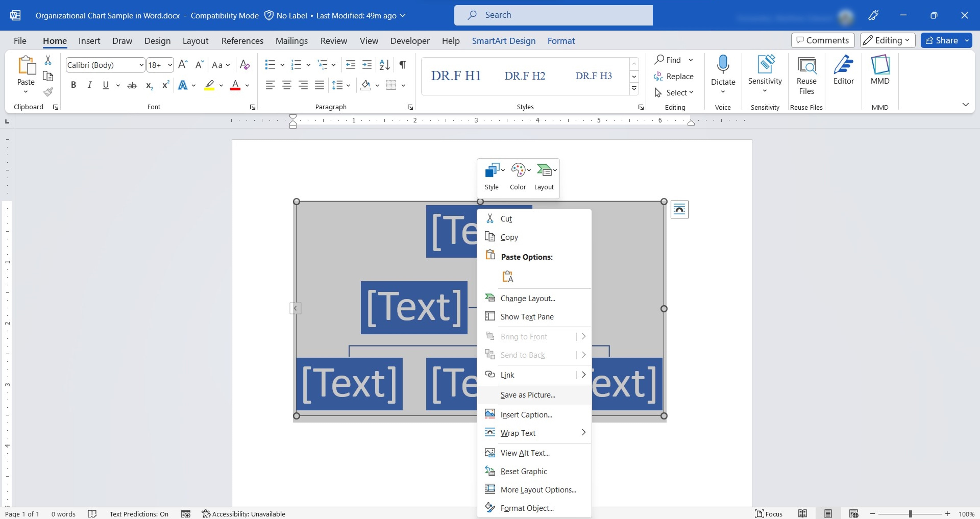Click the Show/Hide paragraph marks icon
The height and width of the screenshot is (519, 980).
pos(402,65)
